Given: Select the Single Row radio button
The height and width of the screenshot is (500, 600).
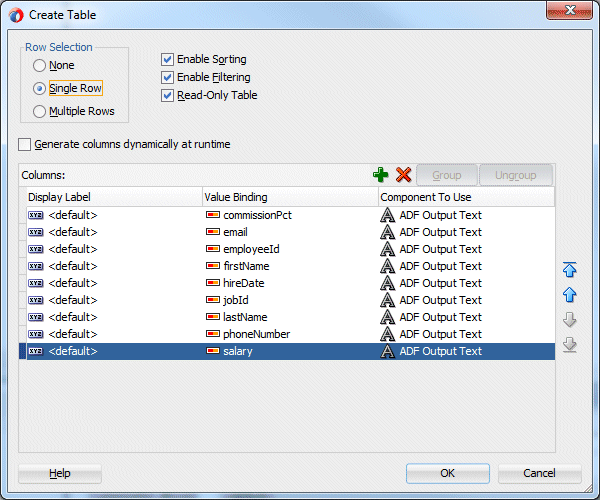Looking at the screenshot, I should pos(39,88).
